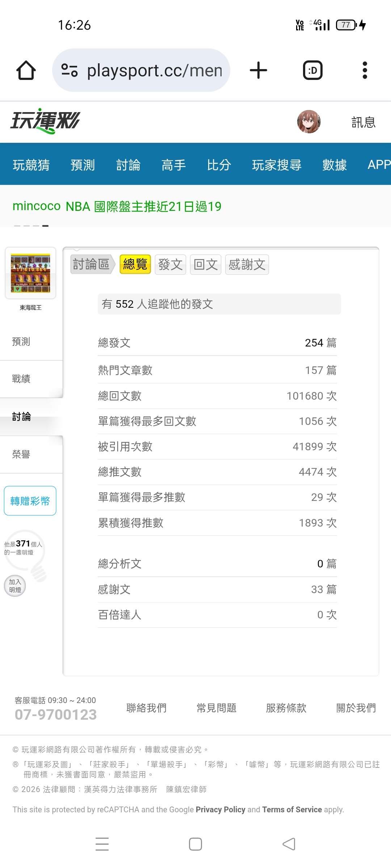The width and height of the screenshot is (391, 868).
Task: Select the 回文 tab
Action: (x=205, y=264)
